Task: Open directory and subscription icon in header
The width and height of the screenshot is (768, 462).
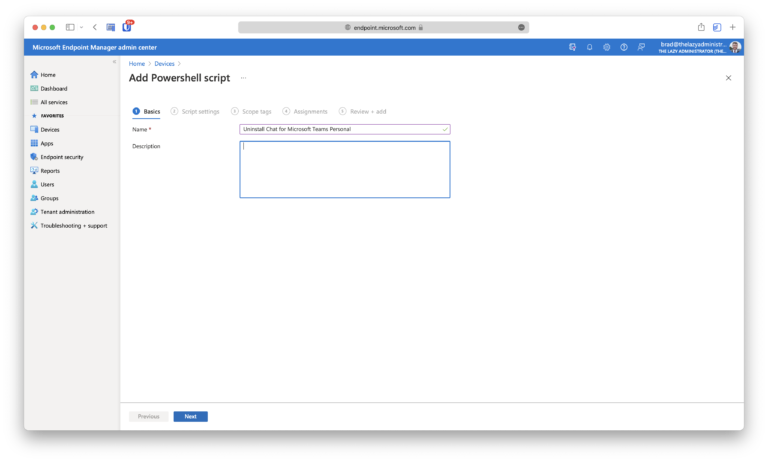Action: coord(572,47)
